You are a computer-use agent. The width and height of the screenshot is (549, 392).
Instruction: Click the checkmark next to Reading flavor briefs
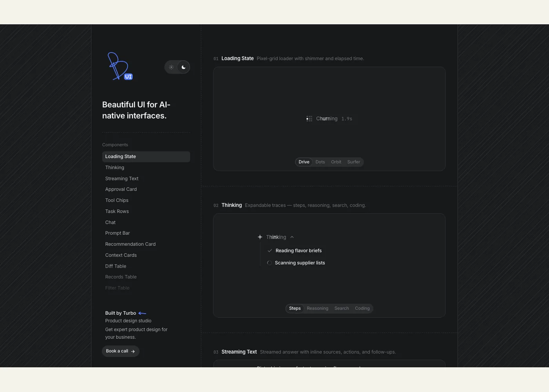coord(270,251)
